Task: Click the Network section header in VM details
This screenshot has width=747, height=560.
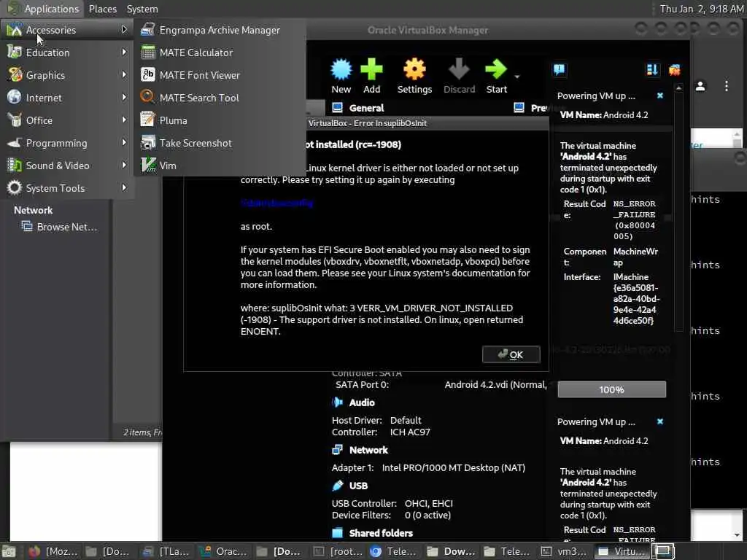Action: (x=368, y=450)
